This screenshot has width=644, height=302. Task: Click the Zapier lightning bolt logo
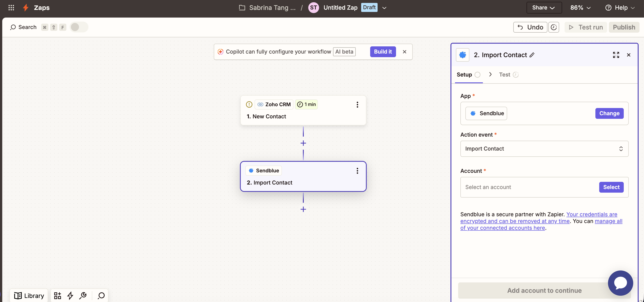(x=26, y=8)
